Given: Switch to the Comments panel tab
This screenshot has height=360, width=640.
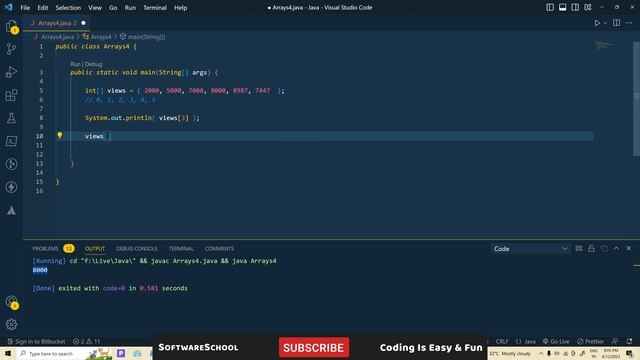Looking at the screenshot, I should pyautogui.click(x=219, y=249).
